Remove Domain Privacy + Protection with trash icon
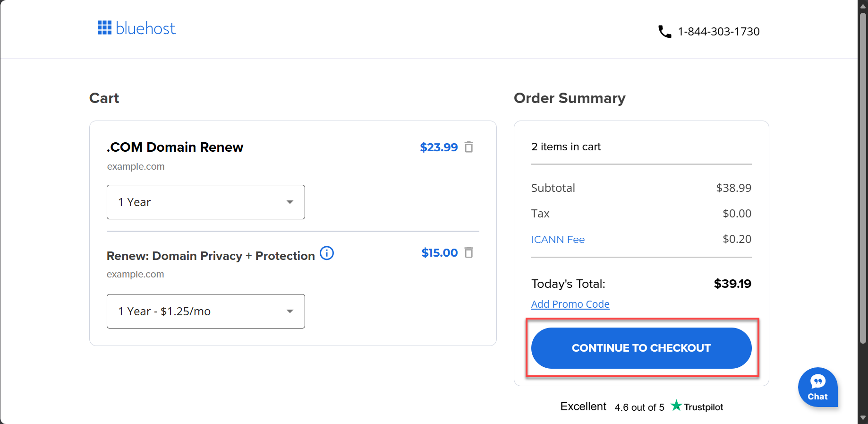Image resolution: width=868 pixels, height=424 pixels. 469,253
